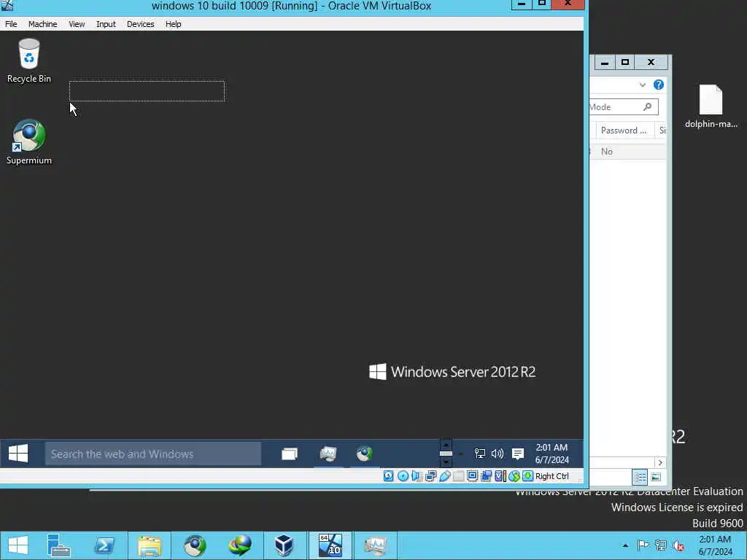This screenshot has height=560, width=747.
Task: Switch background window to large icons view
Action: coord(656,477)
